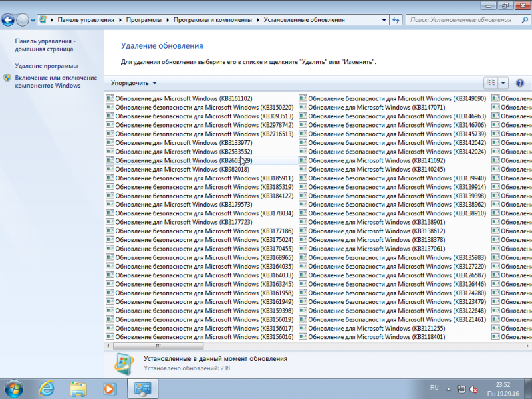Expand arrow after 'Программы и компоненты' breadcrumb

tap(258, 20)
